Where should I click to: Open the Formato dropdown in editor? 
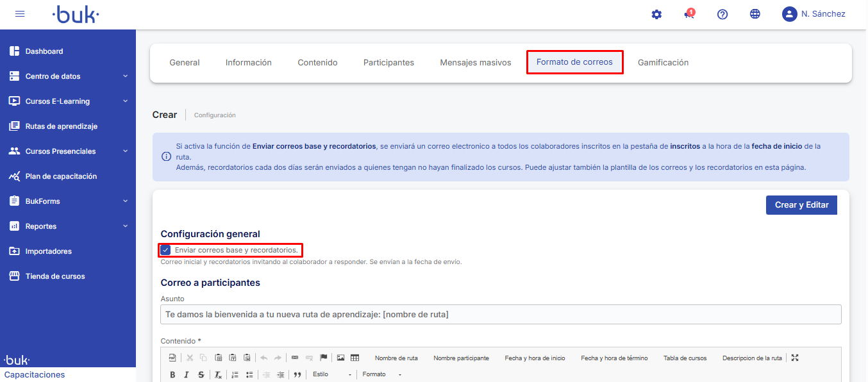coord(381,374)
